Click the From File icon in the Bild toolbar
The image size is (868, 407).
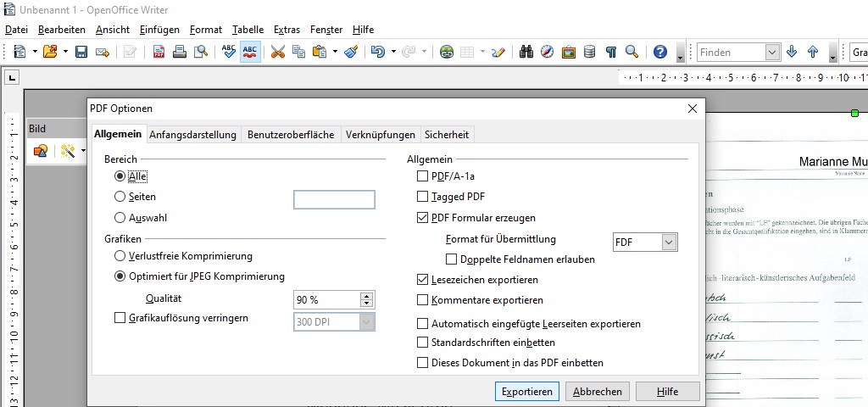(41, 150)
